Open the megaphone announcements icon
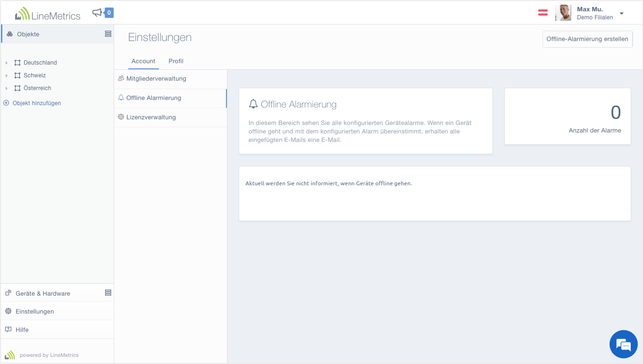Viewport: 643px width, 364px height. pos(97,13)
